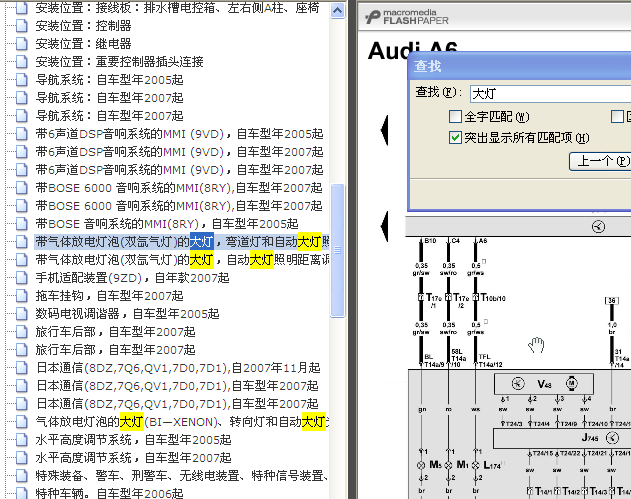The image size is (631, 499).
Task: Click M5 lamp symbol in wiring diagram
Action: [x=421, y=465]
